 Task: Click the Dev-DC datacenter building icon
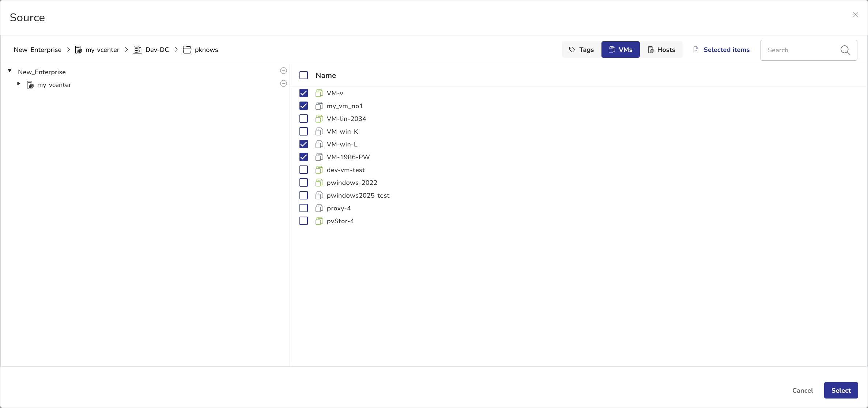tap(137, 50)
